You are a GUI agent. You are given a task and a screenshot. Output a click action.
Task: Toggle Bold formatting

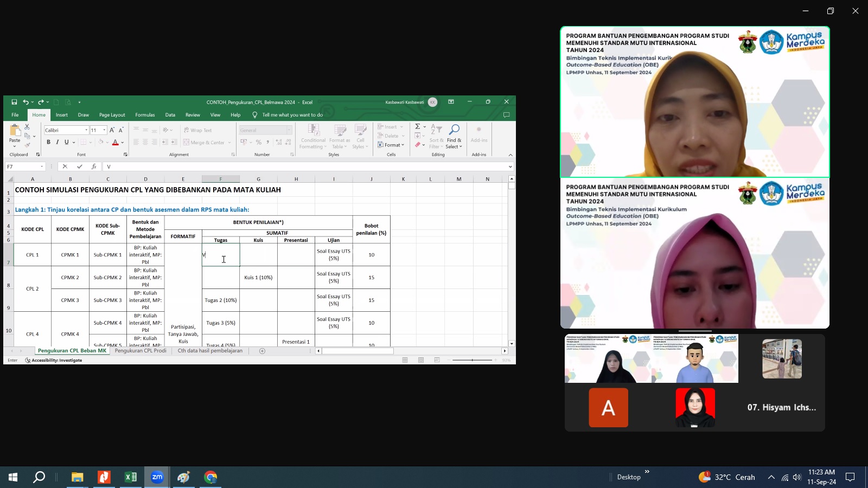click(x=48, y=142)
